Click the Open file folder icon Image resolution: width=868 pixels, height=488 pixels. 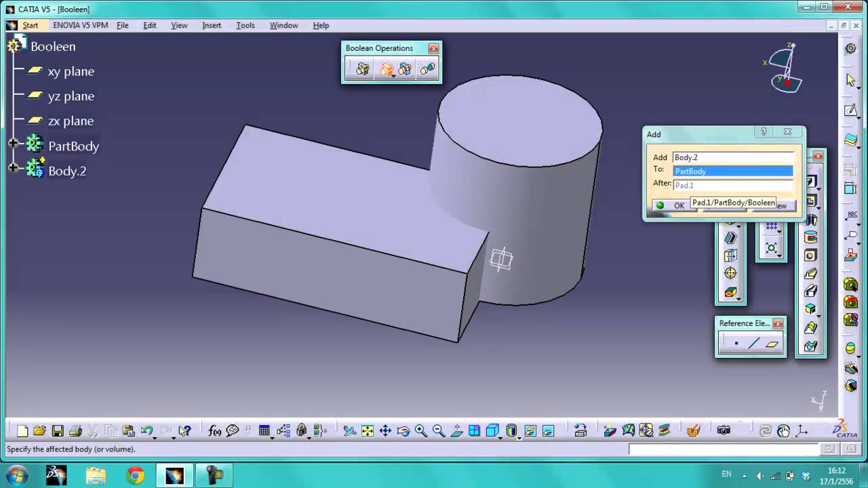(40, 430)
